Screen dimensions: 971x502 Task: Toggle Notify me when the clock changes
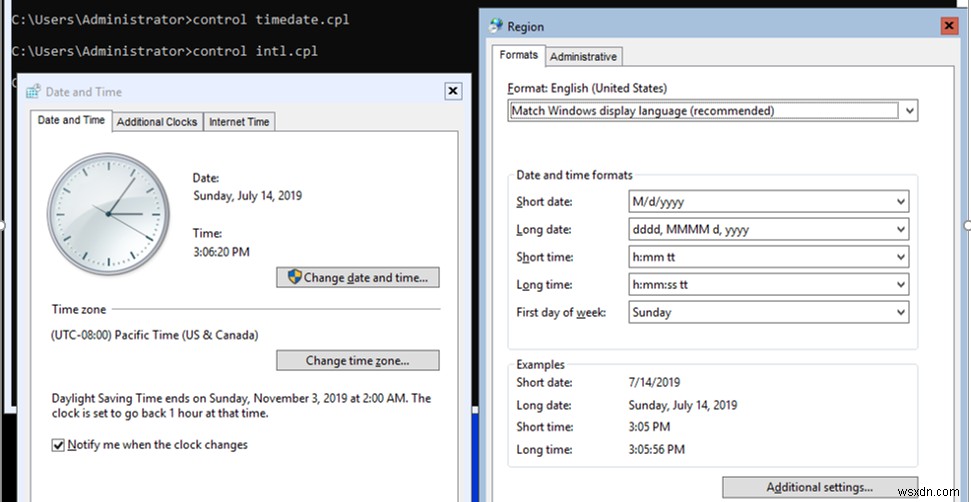(58, 445)
